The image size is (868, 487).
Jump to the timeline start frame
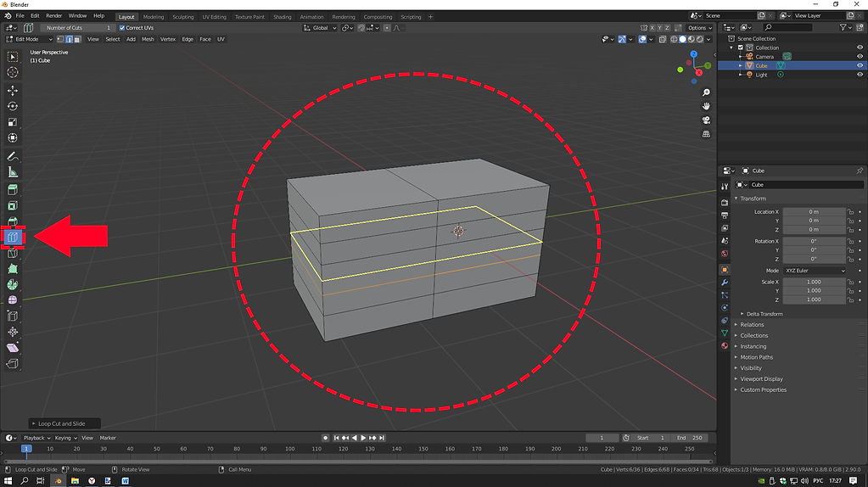point(336,438)
